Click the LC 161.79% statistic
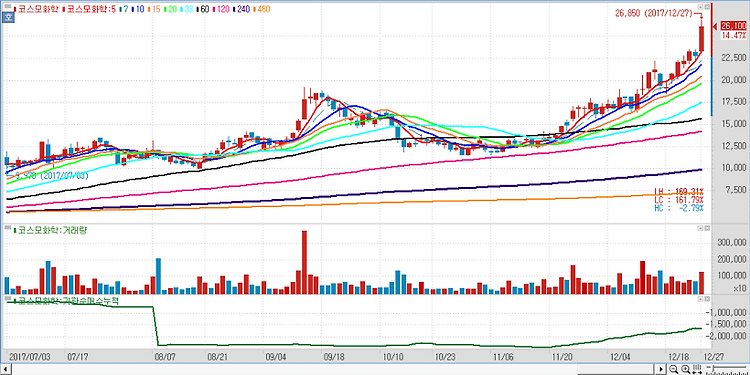This screenshot has height=375, width=750. pos(679,200)
